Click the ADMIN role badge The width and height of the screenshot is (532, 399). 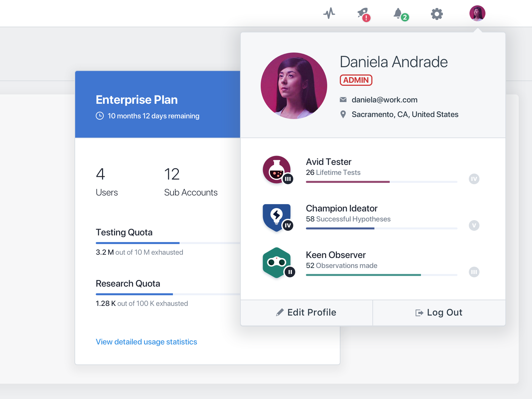(356, 80)
